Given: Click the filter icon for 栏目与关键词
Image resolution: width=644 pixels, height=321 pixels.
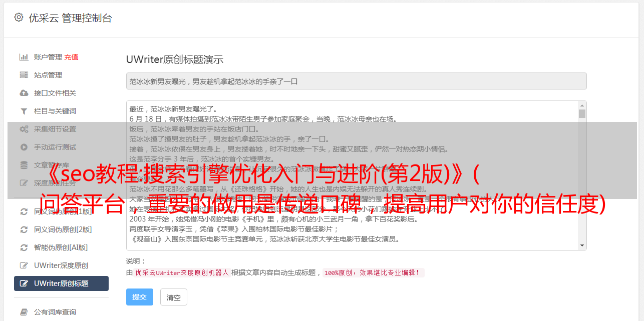Looking at the screenshot, I should tap(24, 111).
